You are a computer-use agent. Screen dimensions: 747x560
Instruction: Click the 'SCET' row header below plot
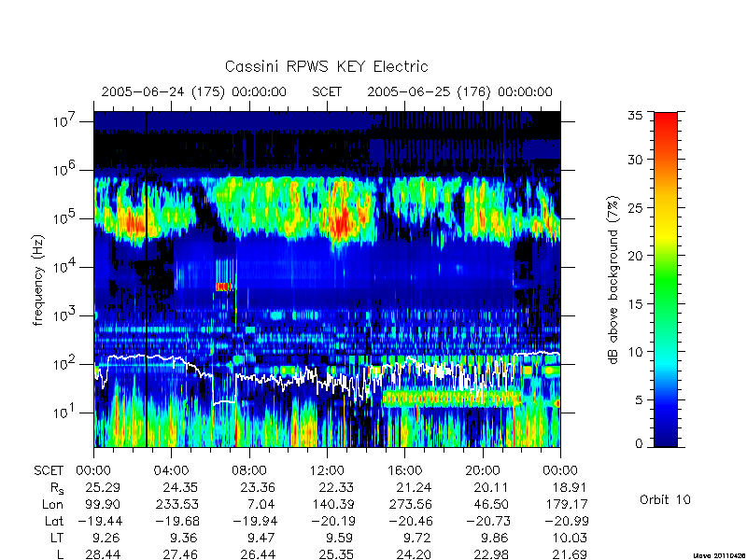(x=49, y=471)
